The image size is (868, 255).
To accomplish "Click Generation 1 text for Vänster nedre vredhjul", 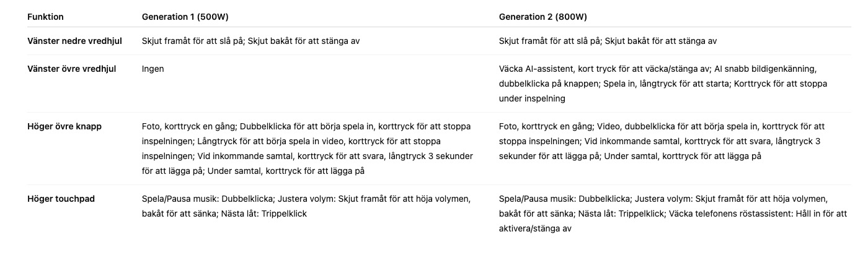I will pos(250,41).
